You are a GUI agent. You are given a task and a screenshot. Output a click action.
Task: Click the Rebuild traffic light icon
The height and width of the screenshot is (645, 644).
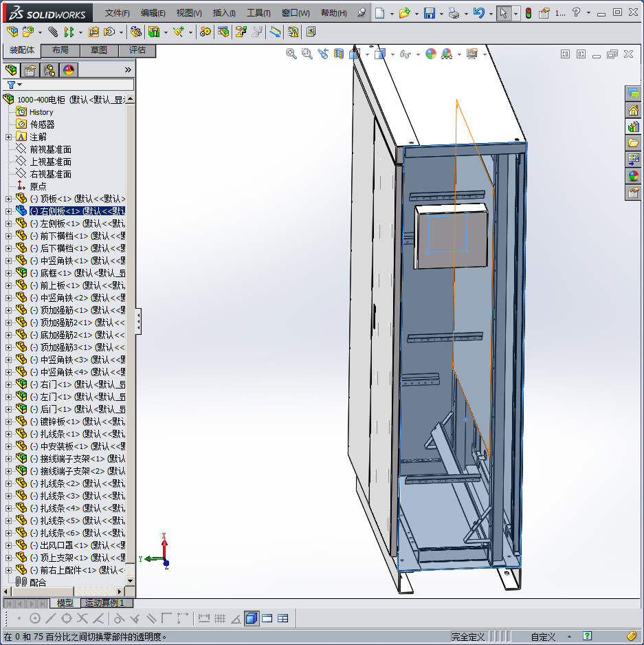[528, 13]
